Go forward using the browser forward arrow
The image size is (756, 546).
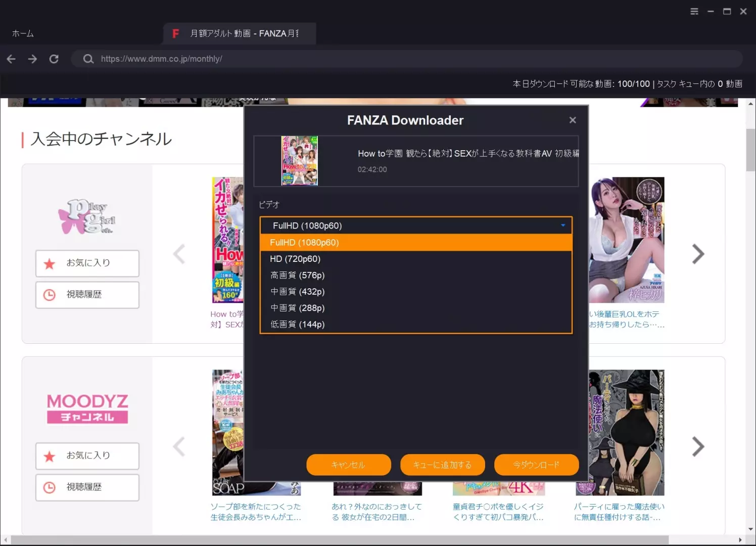pyautogui.click(x=32, y=59)
